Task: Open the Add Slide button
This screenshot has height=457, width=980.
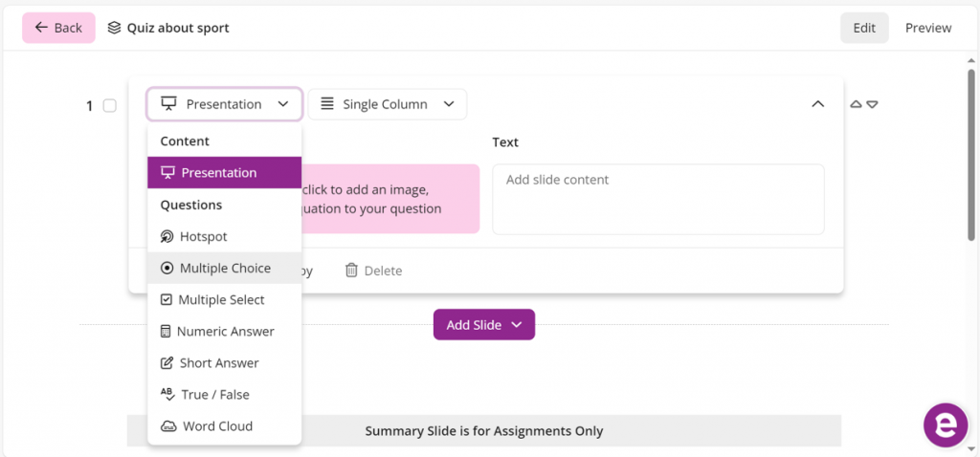Action: pos(483,325)
